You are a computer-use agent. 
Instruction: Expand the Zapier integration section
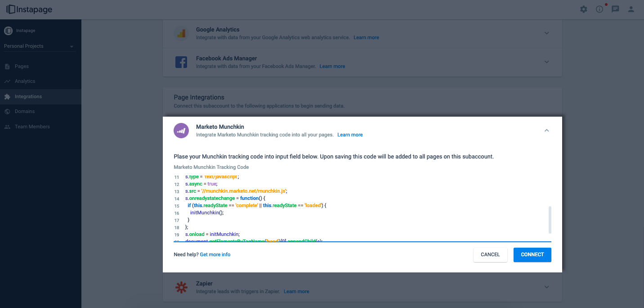(x=546, y=287)
